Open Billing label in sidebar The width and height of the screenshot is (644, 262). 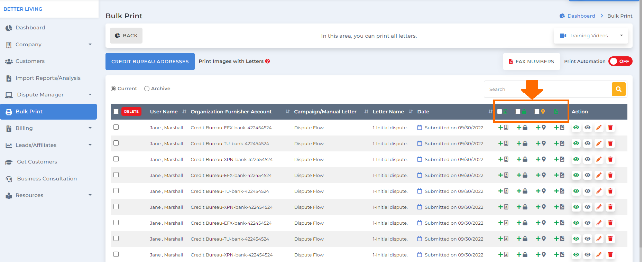[x=24, y=128]
